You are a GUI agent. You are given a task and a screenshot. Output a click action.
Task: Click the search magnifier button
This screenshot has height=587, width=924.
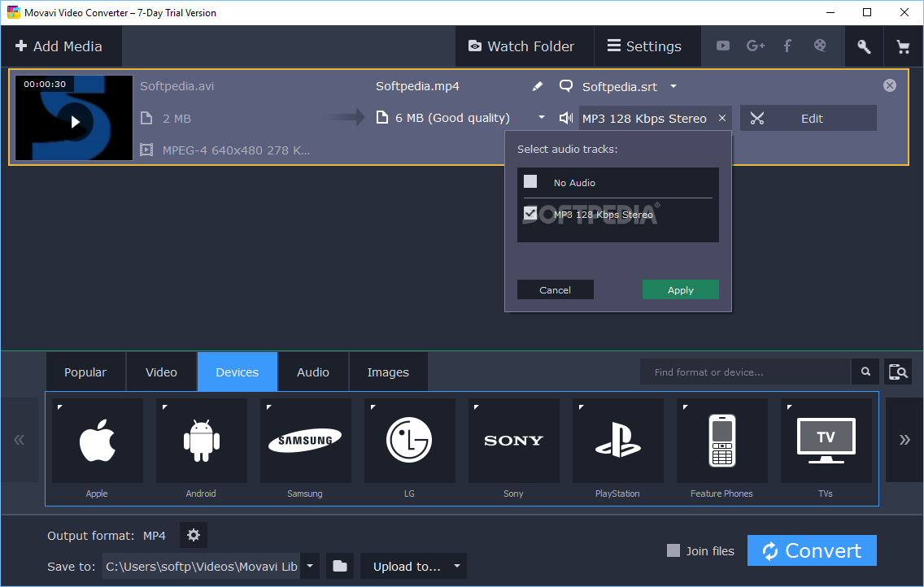[865, 372]
